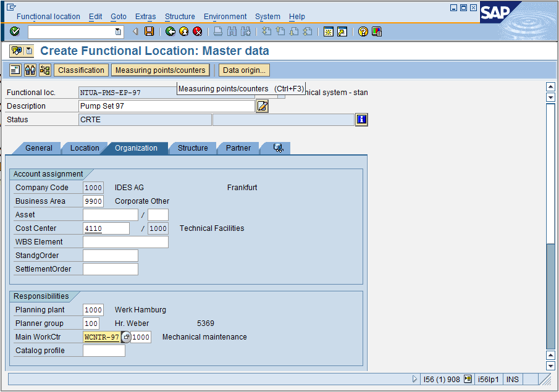Click the Measuring points/counters button
559x392 pixels.
[160, 70]
